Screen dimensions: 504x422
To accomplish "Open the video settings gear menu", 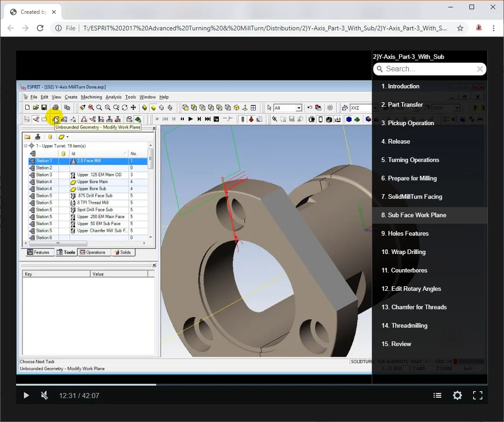I will [457, 395].
